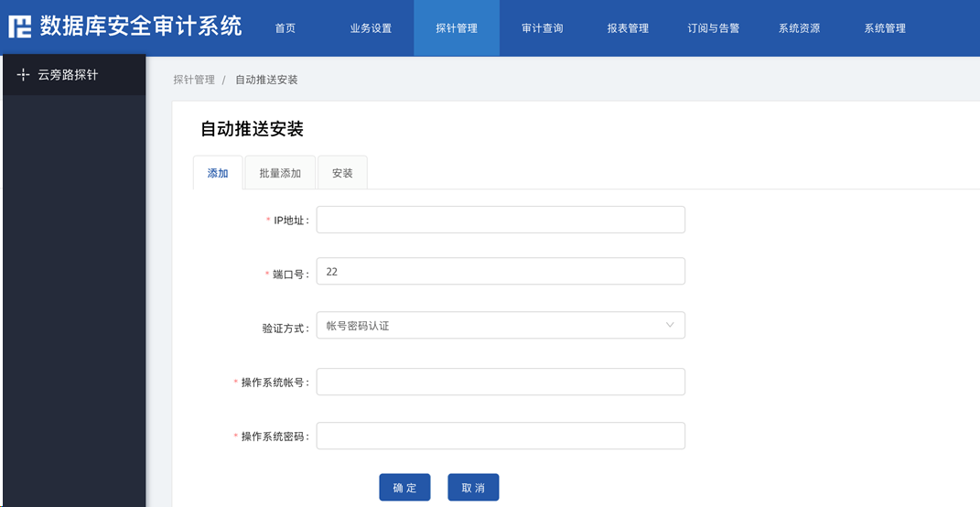Click the 数据库安全审计系统 title text
Image resolution: width=980 pixels, height=507 pixels.
(141, 27)
